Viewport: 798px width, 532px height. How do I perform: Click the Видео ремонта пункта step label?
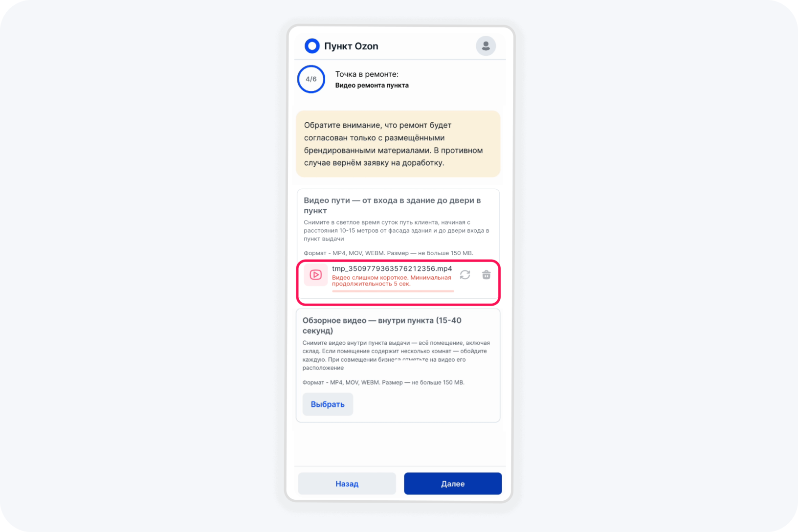372,86
